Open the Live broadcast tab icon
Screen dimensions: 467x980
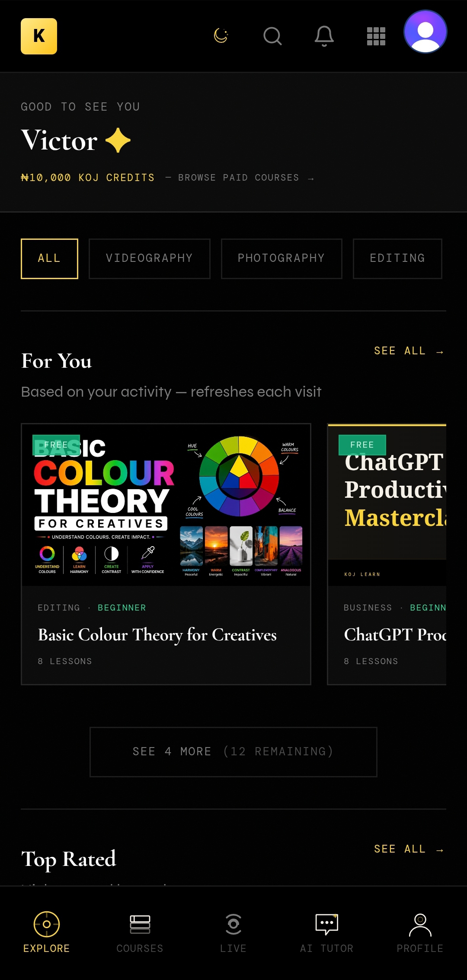point(233,924)
